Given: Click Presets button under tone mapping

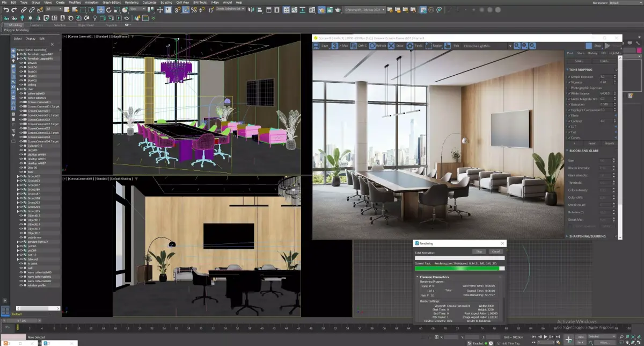Looking at the screenshot, I should click(x=609, y=143).
